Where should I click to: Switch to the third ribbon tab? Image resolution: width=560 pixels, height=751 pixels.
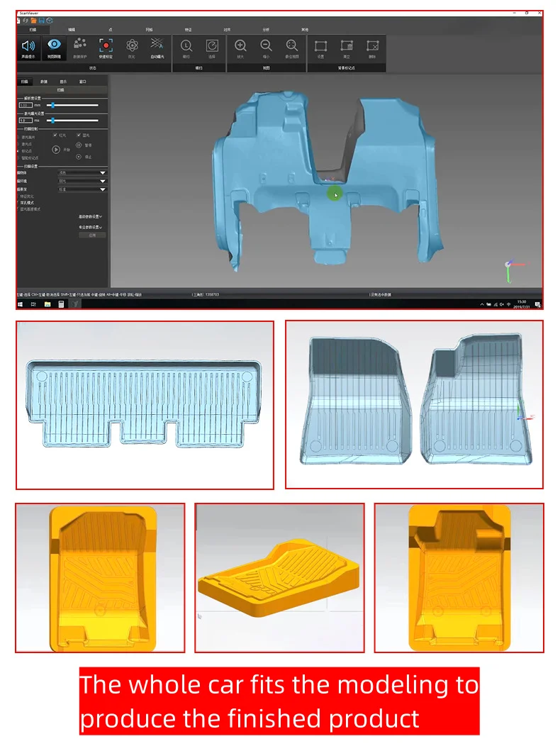point(111,30)
